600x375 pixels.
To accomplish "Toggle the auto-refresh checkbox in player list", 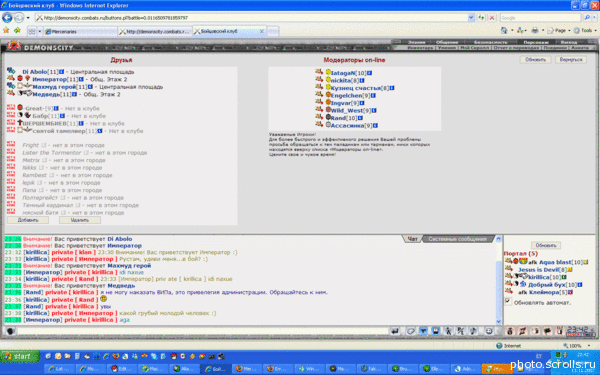I will pos(508,302).
